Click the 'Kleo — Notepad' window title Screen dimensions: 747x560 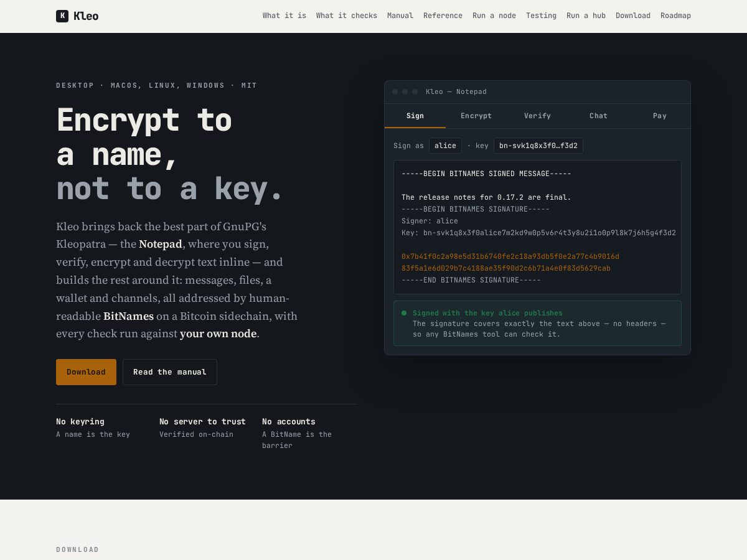click(456, 91)
